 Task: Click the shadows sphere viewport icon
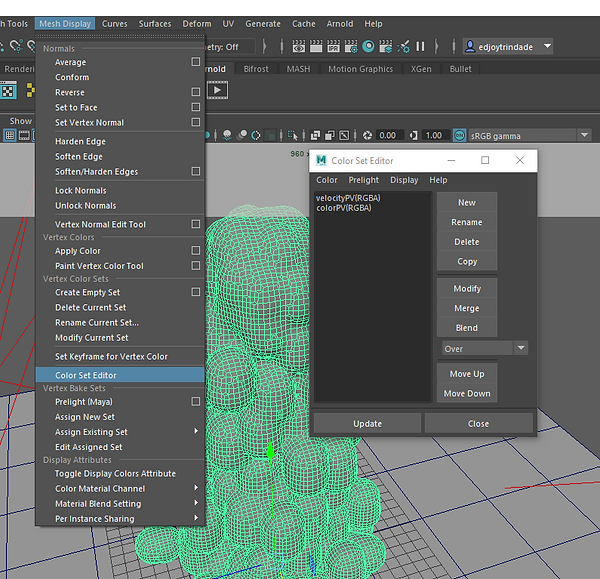point(227,135)
